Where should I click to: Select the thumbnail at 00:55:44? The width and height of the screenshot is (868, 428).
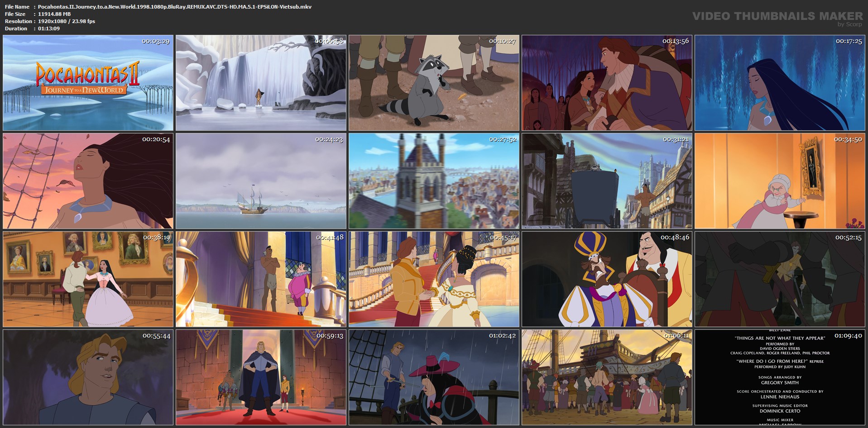tap(88, 377)
